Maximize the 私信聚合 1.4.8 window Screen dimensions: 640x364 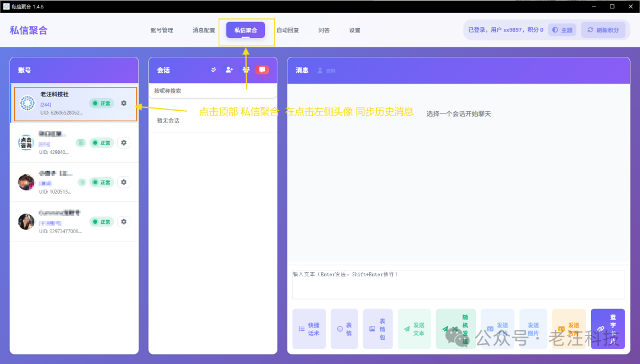(612, 7)
